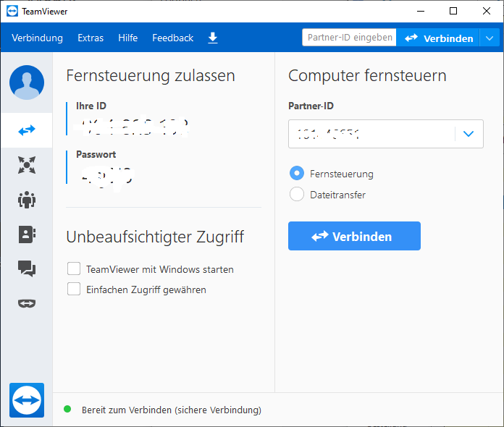Click the Bereit zum Verbinden status text
The width and height of the screenshot is (504, 427).
[x=172, y=410]
